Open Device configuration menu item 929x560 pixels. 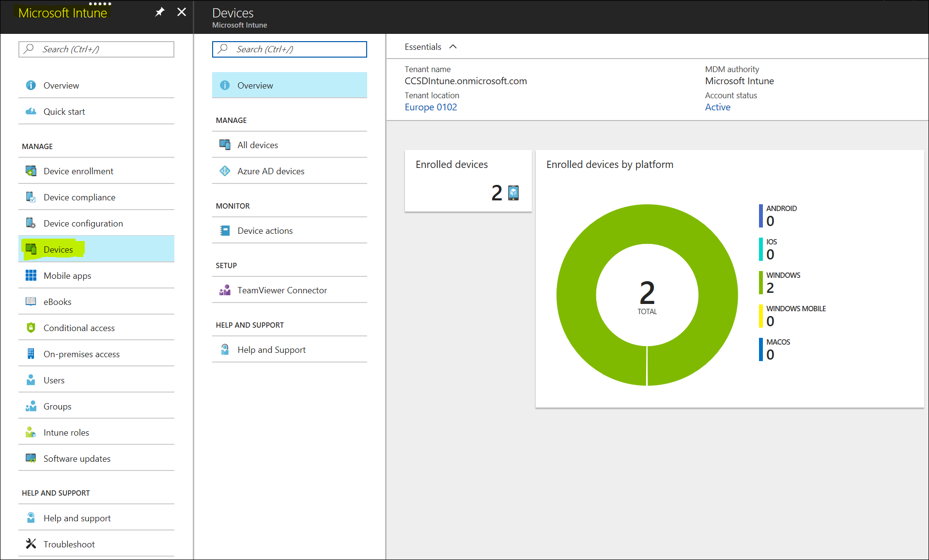[96, 223]
